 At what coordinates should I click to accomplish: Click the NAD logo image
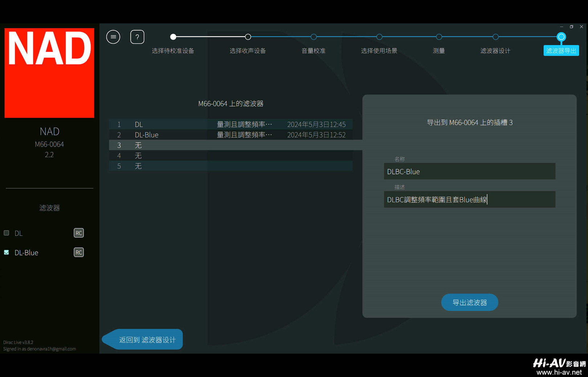click(x=49, y=73)
